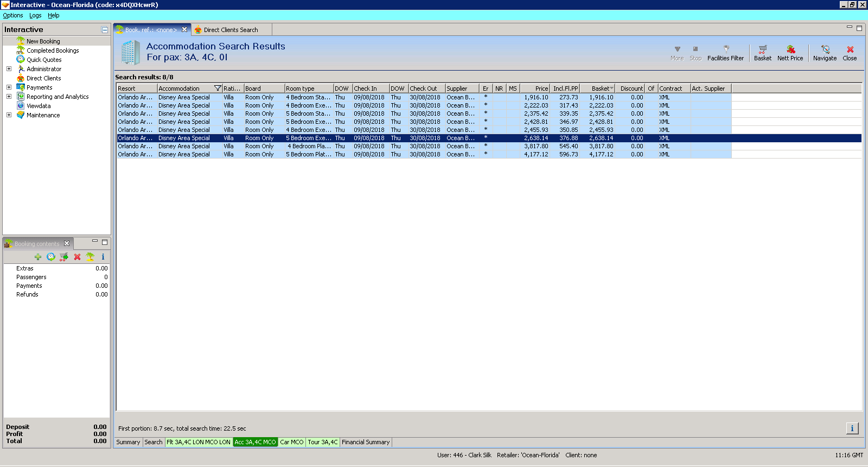Expand the Payments tree node
Image resolution: width=868 pixels, height=467 pixels.
click(x=9, y=87)
